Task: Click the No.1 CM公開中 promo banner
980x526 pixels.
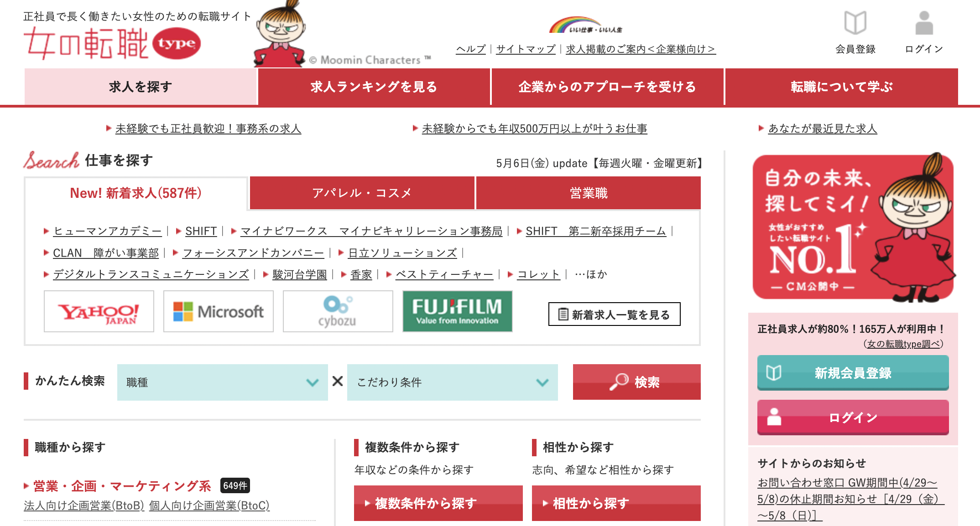Action: (853, 228)
